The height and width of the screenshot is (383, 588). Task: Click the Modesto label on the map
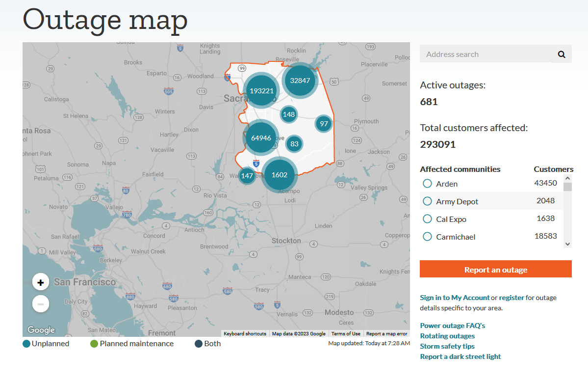tap(339, 312)
